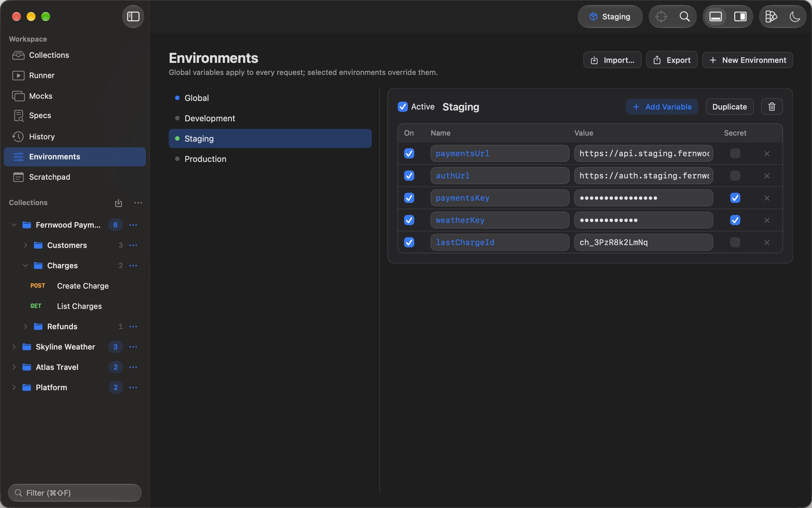Screen dimensions: 812x508
Task: Collapse the Fernwood Payments collection
Action: pos(14,225)
